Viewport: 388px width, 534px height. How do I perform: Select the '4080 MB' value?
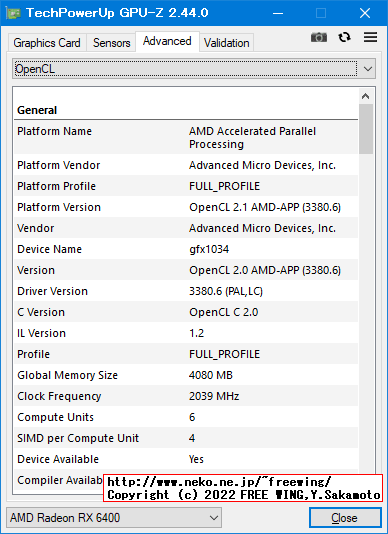tap(211, 375)
